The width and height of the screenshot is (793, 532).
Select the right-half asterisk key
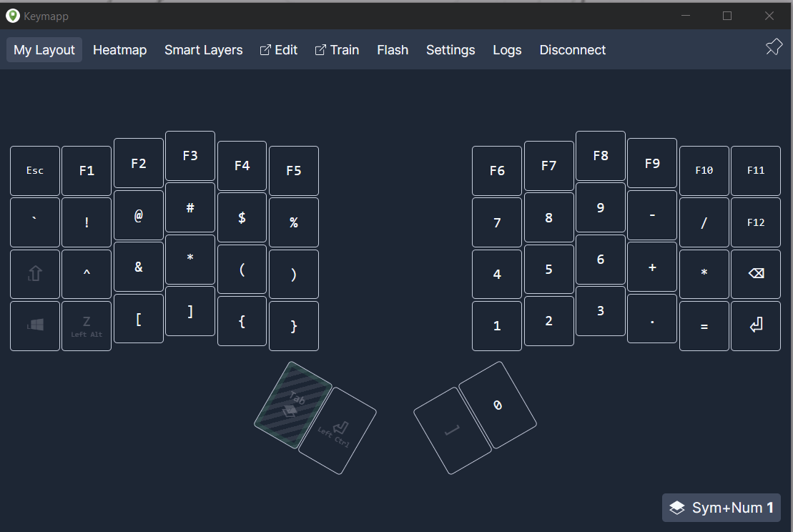[x=704, y=274]
